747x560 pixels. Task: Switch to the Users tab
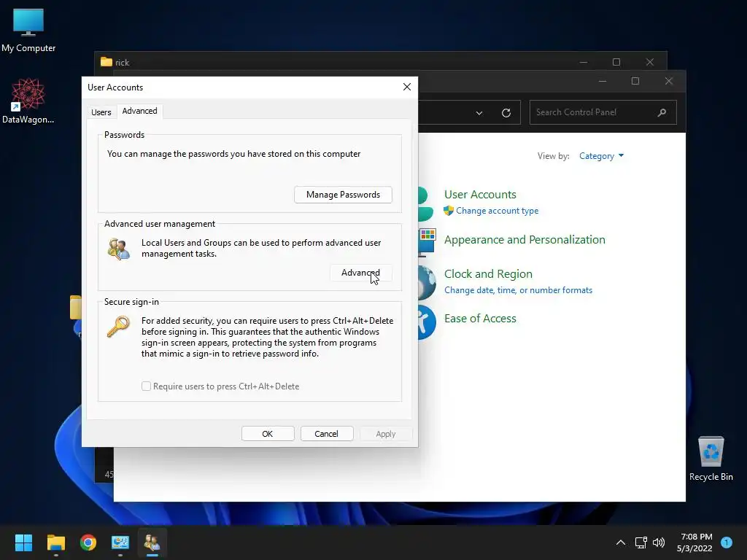tap(101, 112)
